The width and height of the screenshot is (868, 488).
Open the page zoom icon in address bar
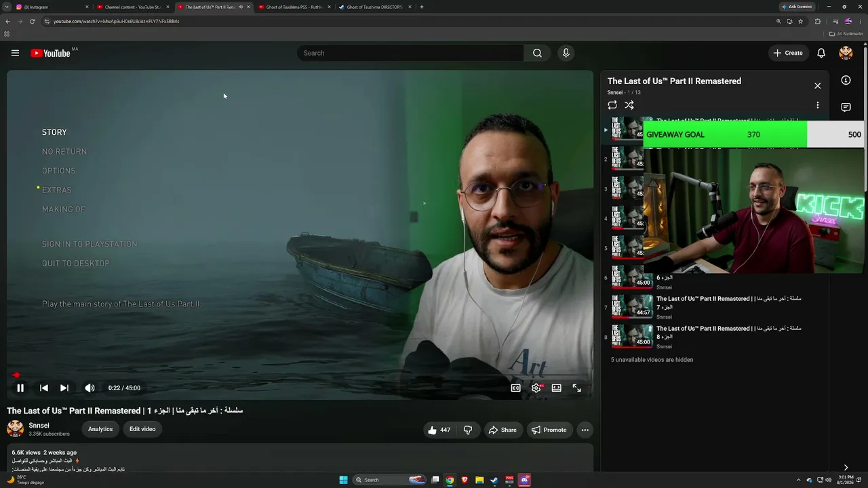point(778,21)
